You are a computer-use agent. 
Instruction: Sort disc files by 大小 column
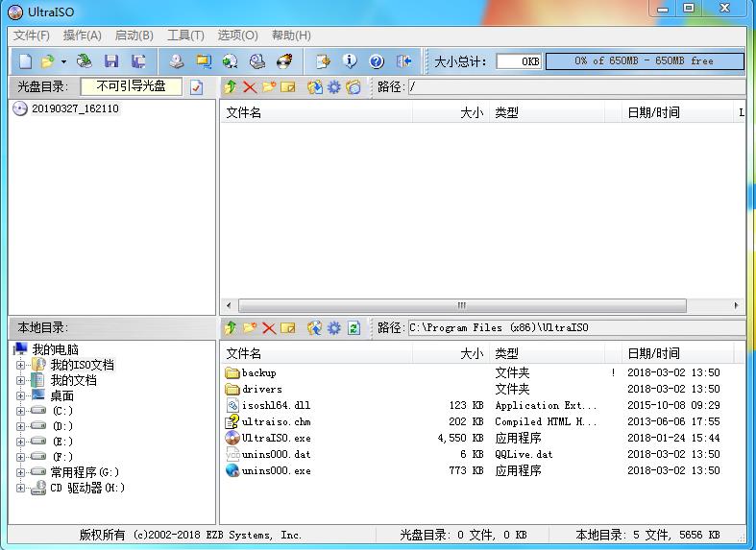(x=451, y=112)
